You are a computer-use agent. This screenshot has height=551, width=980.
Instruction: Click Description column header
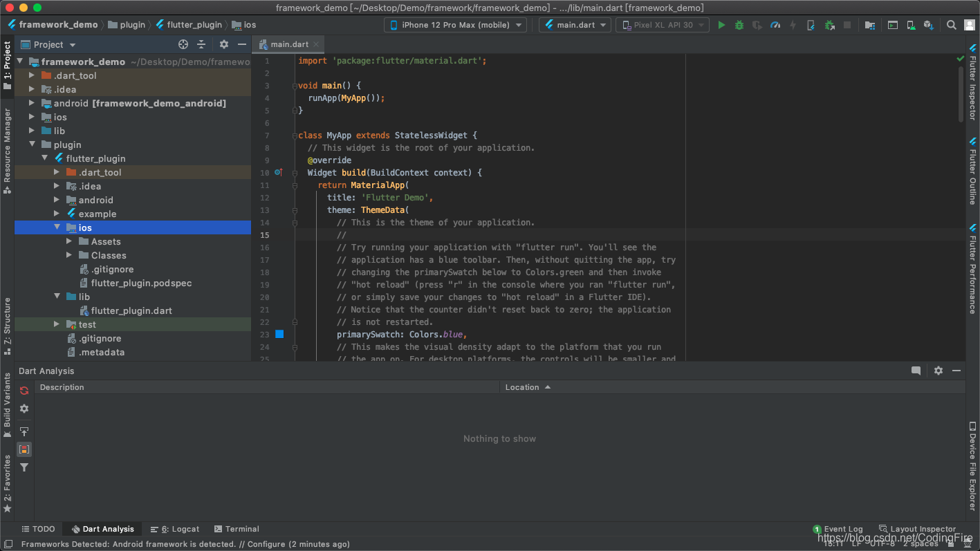coord(268,387)
